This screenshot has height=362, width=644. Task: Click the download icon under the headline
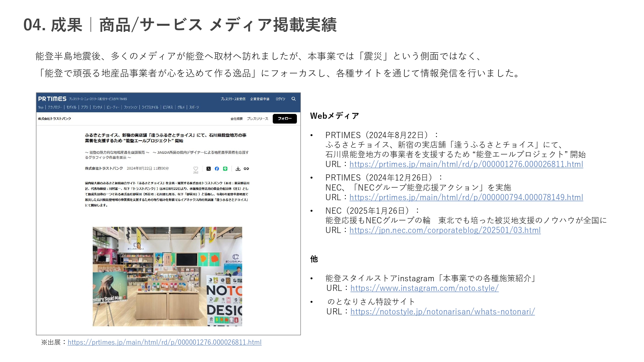click(x=238, y=169)
